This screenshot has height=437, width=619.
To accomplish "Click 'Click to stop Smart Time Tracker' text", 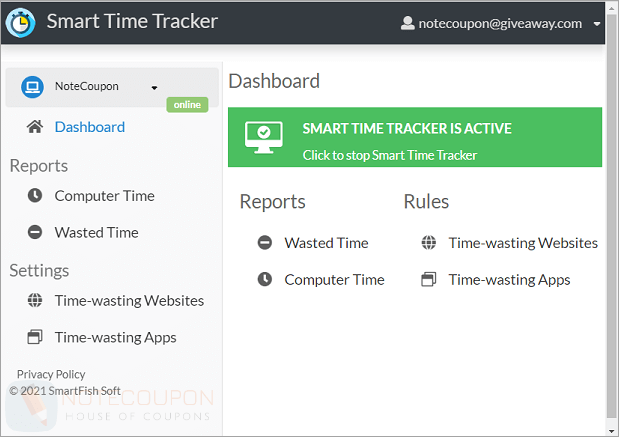I will pyautogui.click(x=390, y=155).
